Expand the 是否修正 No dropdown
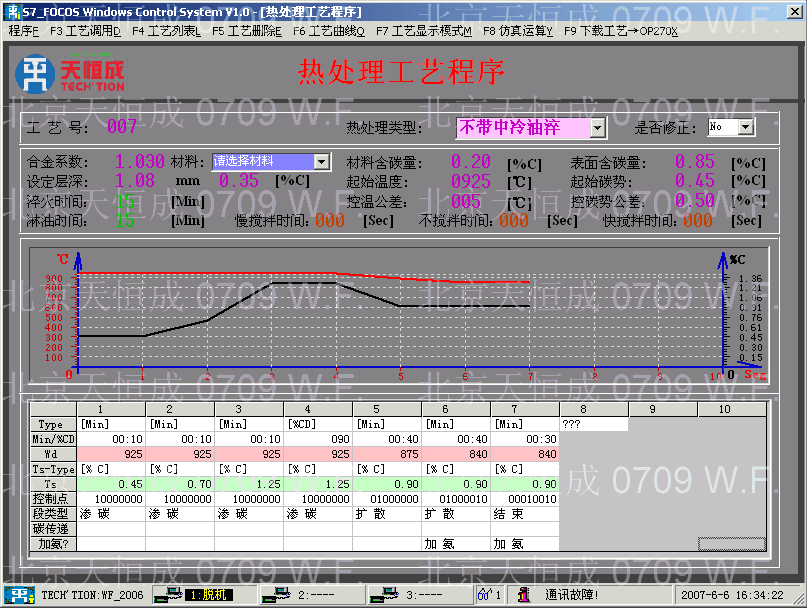The height and width of the screenshot is (608, 807). click(745, 127)
